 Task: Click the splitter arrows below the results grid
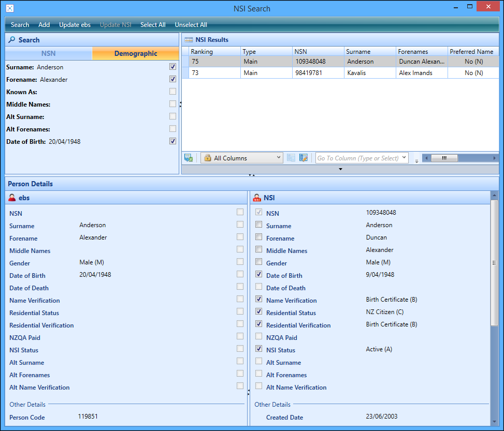[252, 175]
